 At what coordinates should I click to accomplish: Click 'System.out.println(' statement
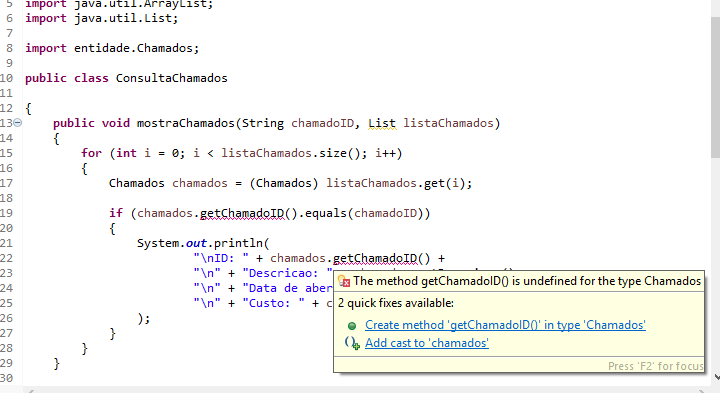[203, 243]
